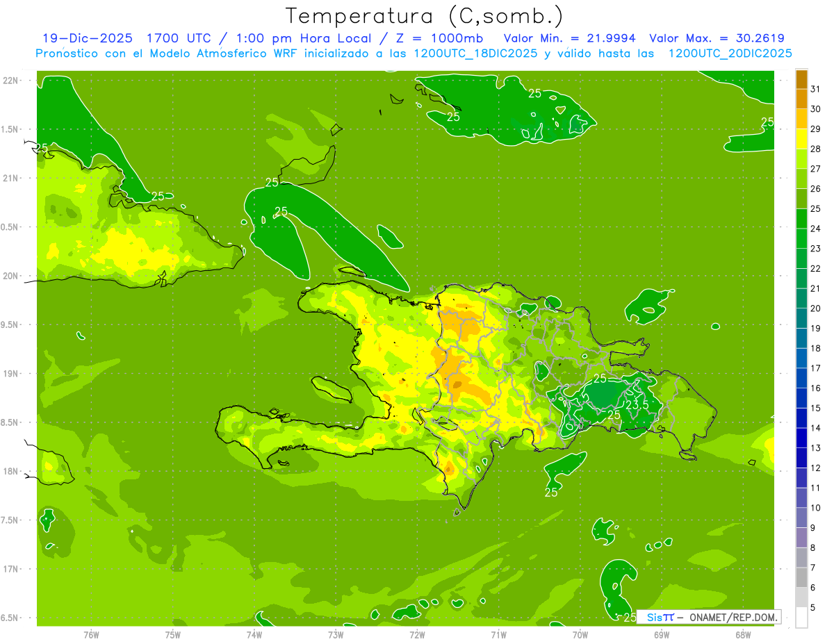Click the brown-orange swatch above 31
This screenshot has height=644, width=834.
[x=801, y=79]
